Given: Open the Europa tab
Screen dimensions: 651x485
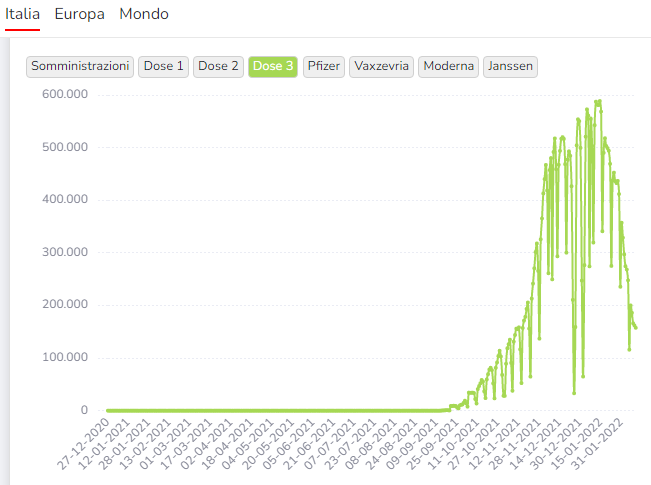Looking at the screenshot, I should [x=80, y=14].
